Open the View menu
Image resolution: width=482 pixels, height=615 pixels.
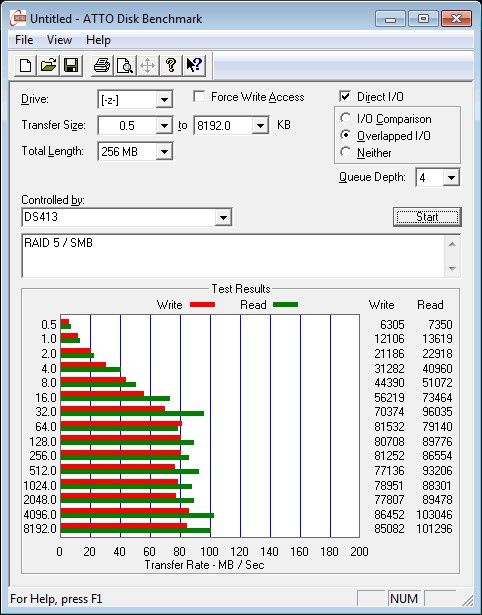point(59,40)
